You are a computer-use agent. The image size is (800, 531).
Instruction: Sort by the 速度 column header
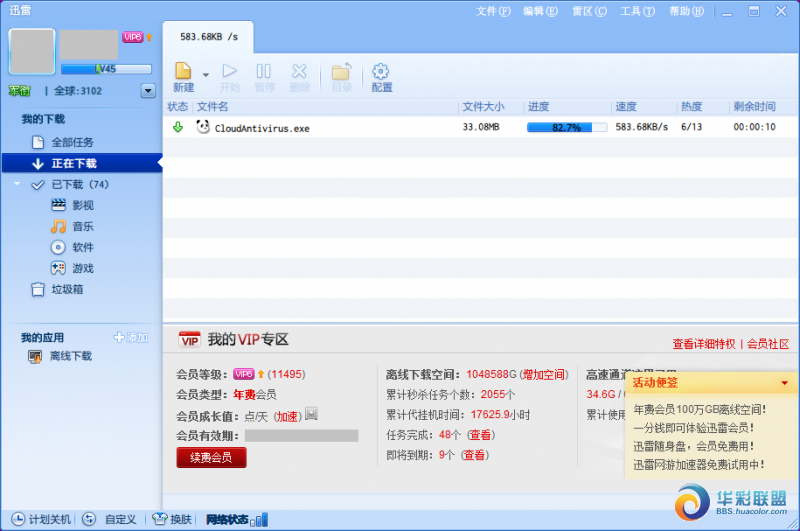click(626, 107)
